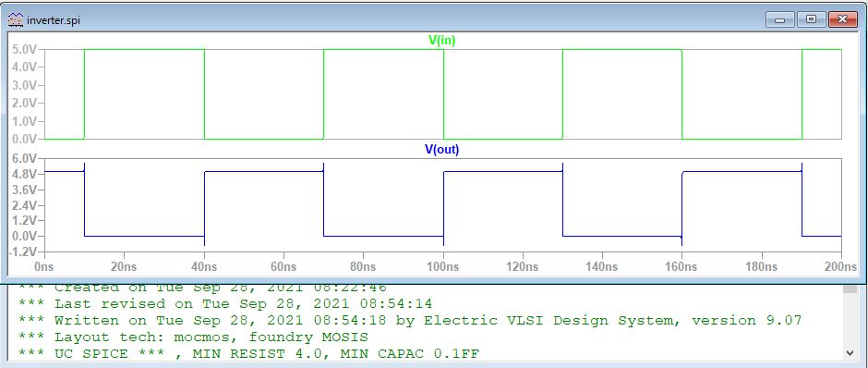The width and height of the screenshot is (868, 368).
Task: Click the 'UC SPICE' netlist line
Action: [248, 353]
